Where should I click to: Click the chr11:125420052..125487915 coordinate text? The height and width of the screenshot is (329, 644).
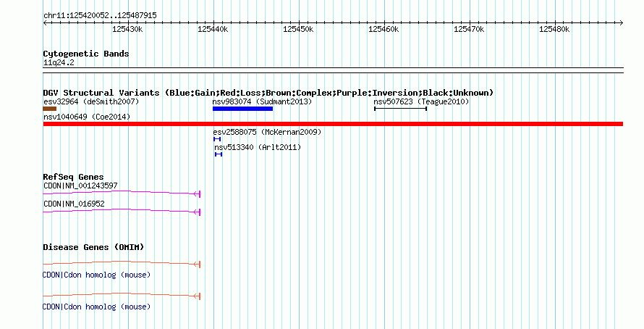coord(100,16)
